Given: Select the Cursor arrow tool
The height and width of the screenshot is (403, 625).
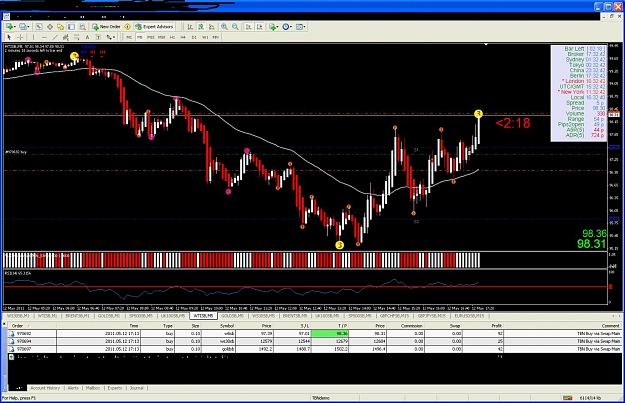Looking at the screenshot, I should 9,37.
